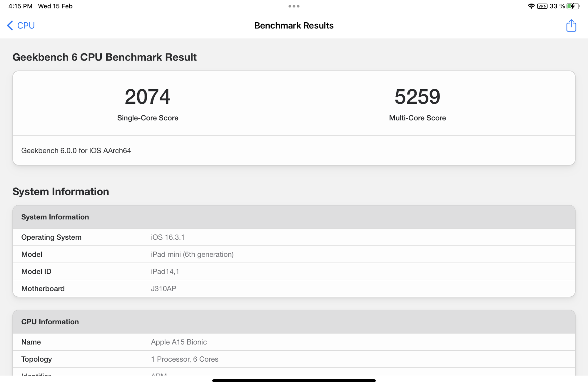Select the Model ID iPad14,1 row
Viewport: 588px width, 386px height.
[x=294, y=271]
